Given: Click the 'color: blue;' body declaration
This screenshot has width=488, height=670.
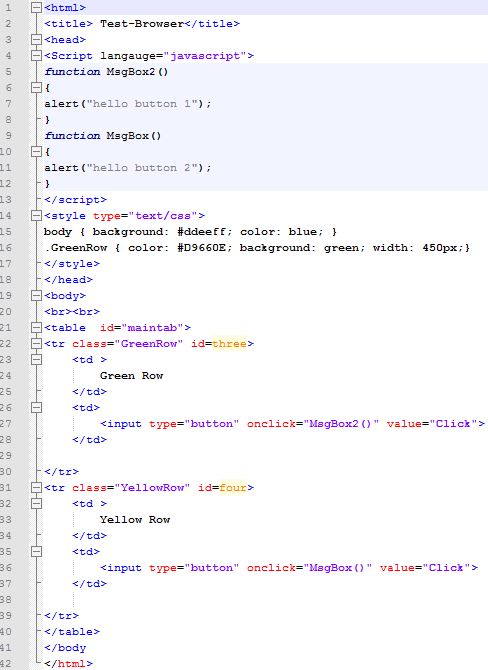Looking at the screenshot, I should [x=279, y=232].
